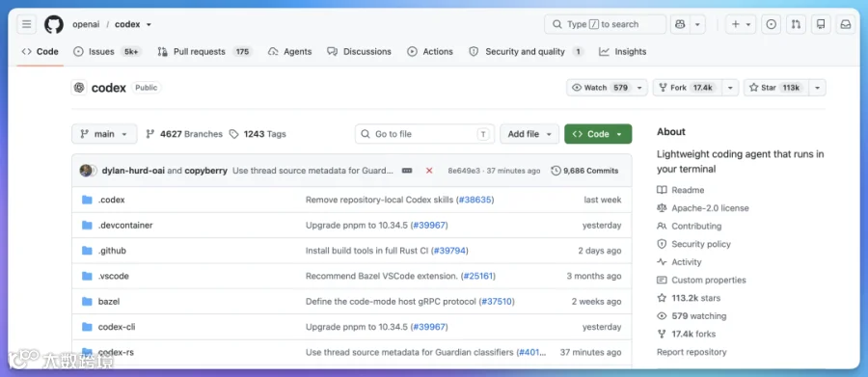Open 'Install build tools in full Rust CI' commit
The height and width of the screenshot is (377, 868).
367,251
